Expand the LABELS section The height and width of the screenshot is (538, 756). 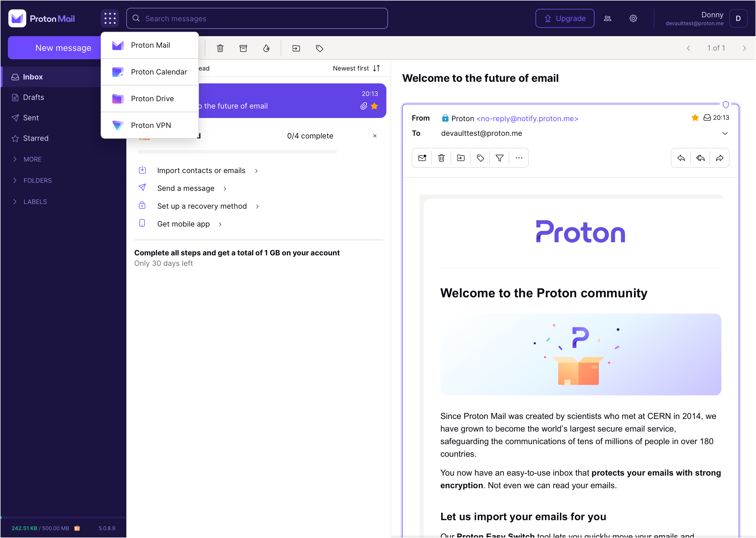coord(35,201)
